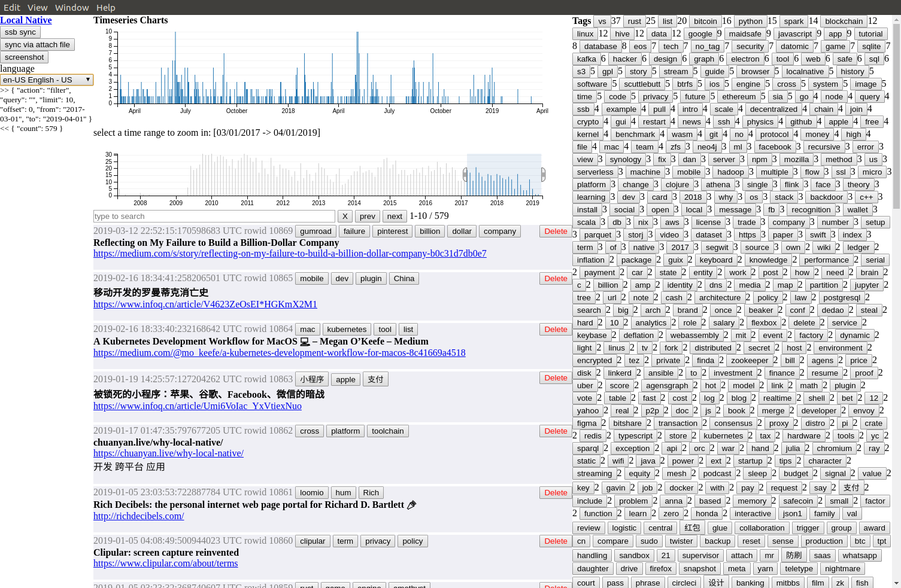Screen dimensions: 901x588
Task: Open the Edit menu
Action: (11, 7)
